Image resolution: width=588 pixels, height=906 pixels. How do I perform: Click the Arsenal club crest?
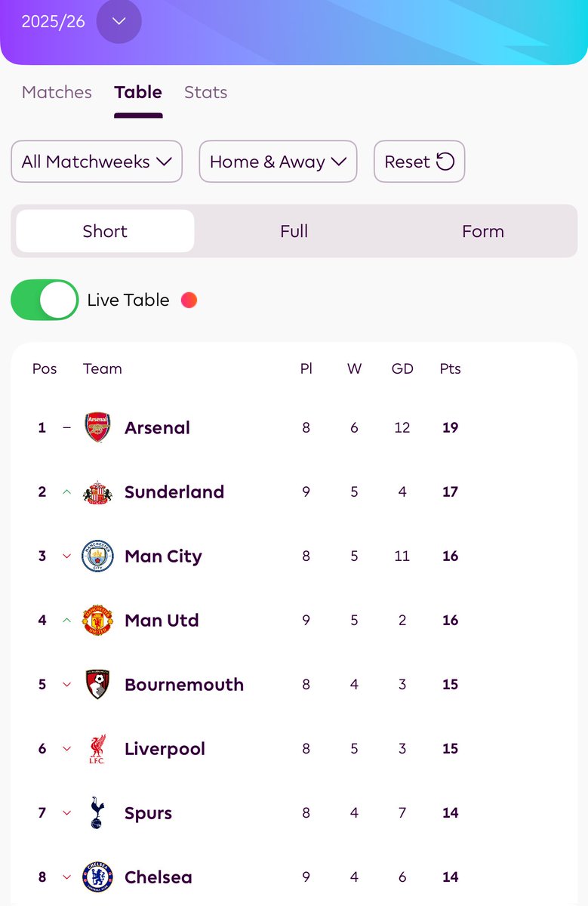pyautogui.click(x=97, y=427)
